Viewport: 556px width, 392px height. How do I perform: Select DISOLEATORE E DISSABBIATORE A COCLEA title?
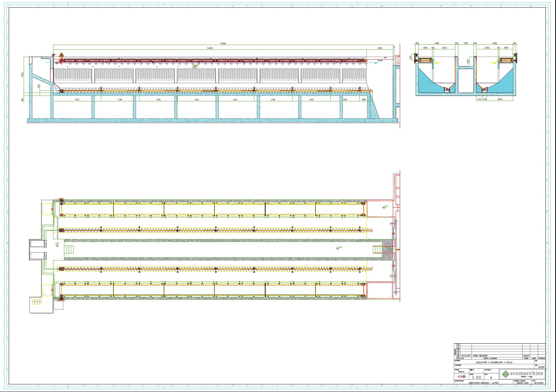pos(494,363)
